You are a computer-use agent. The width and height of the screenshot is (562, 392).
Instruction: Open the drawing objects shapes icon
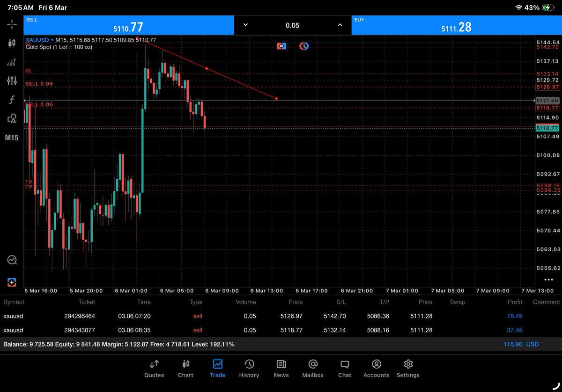point(12,118)
